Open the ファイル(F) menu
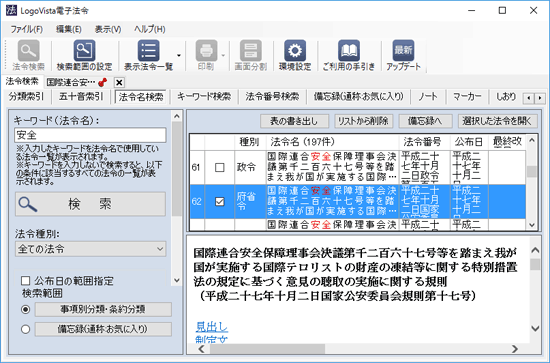Viewport: 550px width, 363px height. [27, 29]
